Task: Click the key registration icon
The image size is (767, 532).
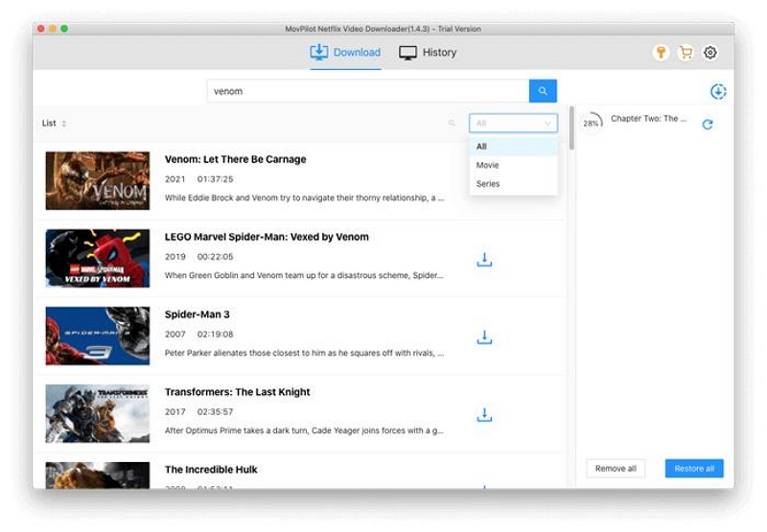Action: 661,53
